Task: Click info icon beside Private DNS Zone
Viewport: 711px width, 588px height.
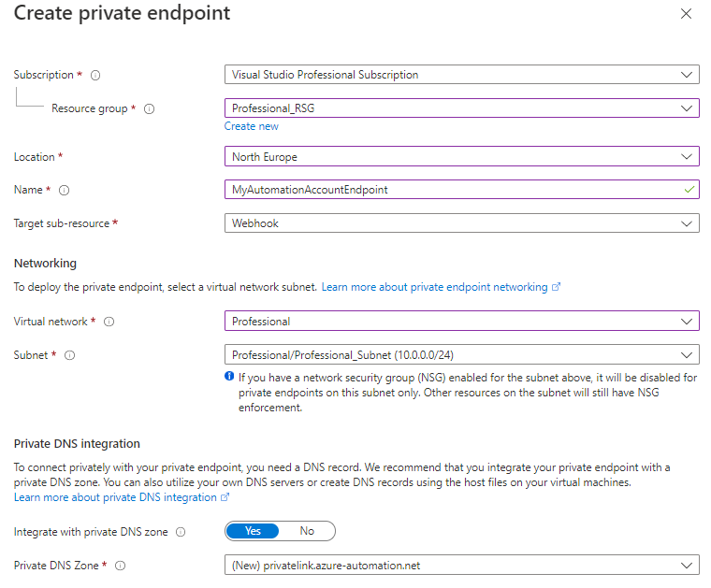Action: [121, 566]
